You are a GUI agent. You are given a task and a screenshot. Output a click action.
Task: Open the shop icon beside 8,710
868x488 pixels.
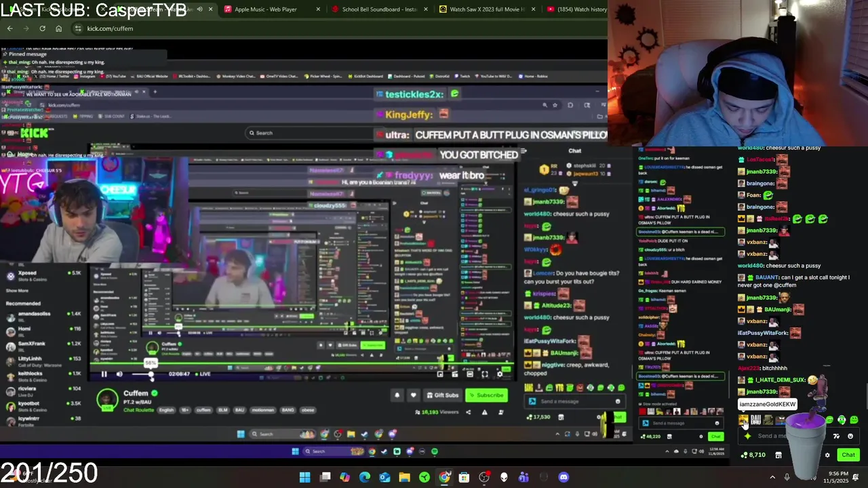778,455
